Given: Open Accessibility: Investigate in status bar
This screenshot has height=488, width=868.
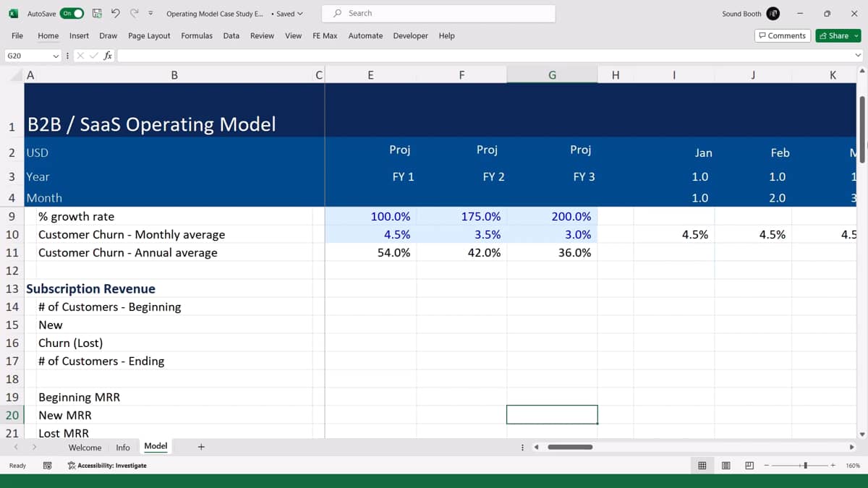Looking at the screenshot, I should [x=107, y=466].
